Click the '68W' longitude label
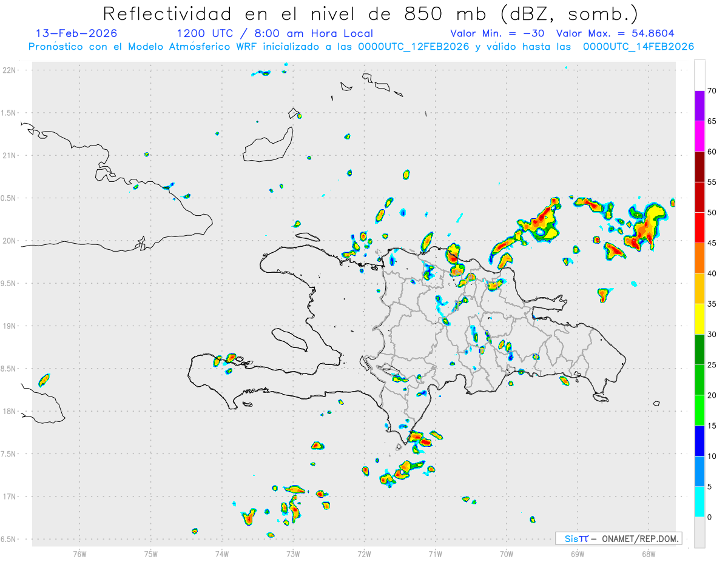This screenshot has height=562, width=728. [x=649, y=554]
